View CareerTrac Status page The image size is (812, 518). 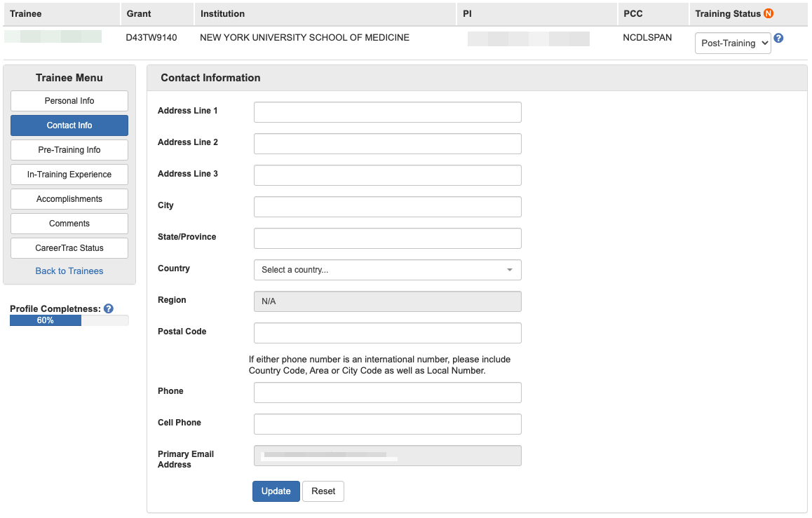[x=69, y=248]
